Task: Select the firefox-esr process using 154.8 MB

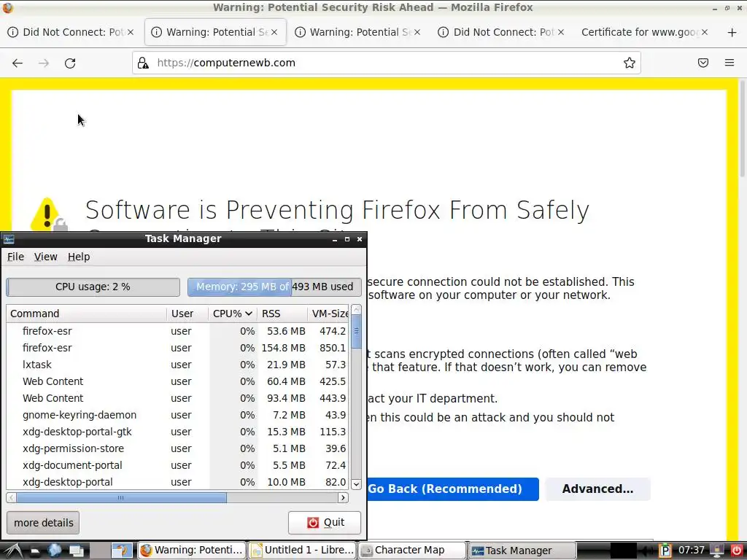Action: 177,348
